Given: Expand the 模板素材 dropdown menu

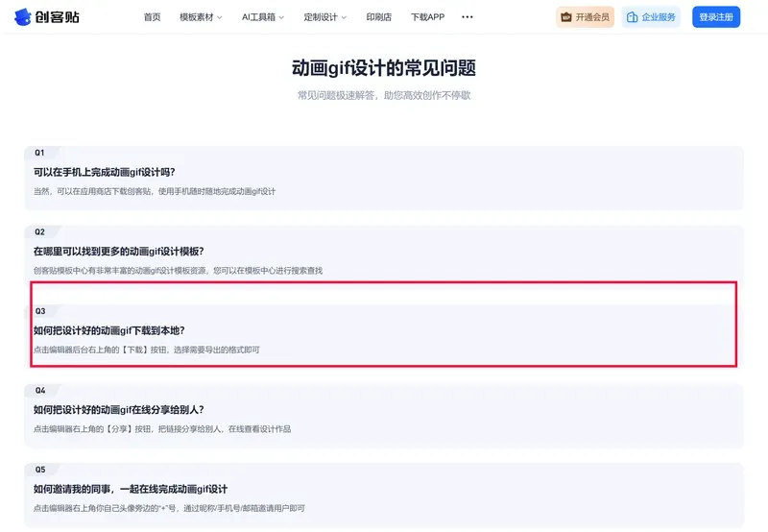Looking at the screenshot, I should pos(201,17).
